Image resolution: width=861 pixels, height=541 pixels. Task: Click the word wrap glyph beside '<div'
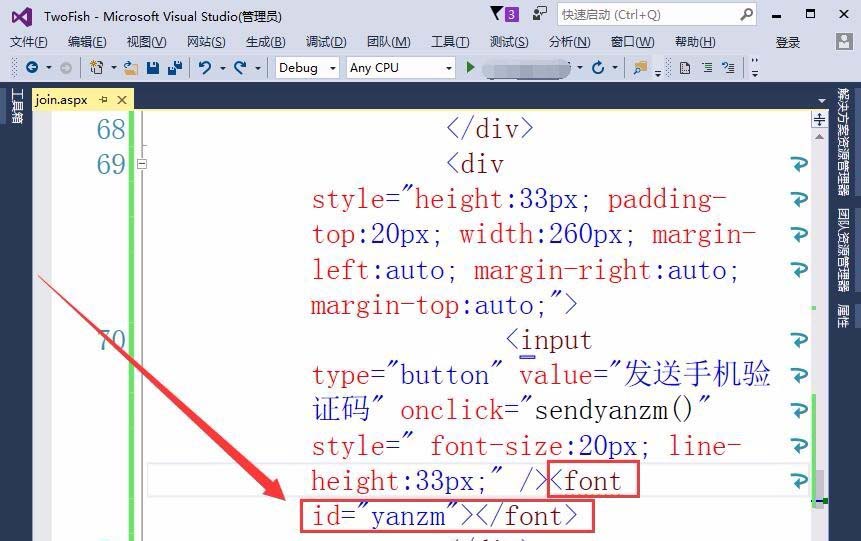(x=800, y=164)
